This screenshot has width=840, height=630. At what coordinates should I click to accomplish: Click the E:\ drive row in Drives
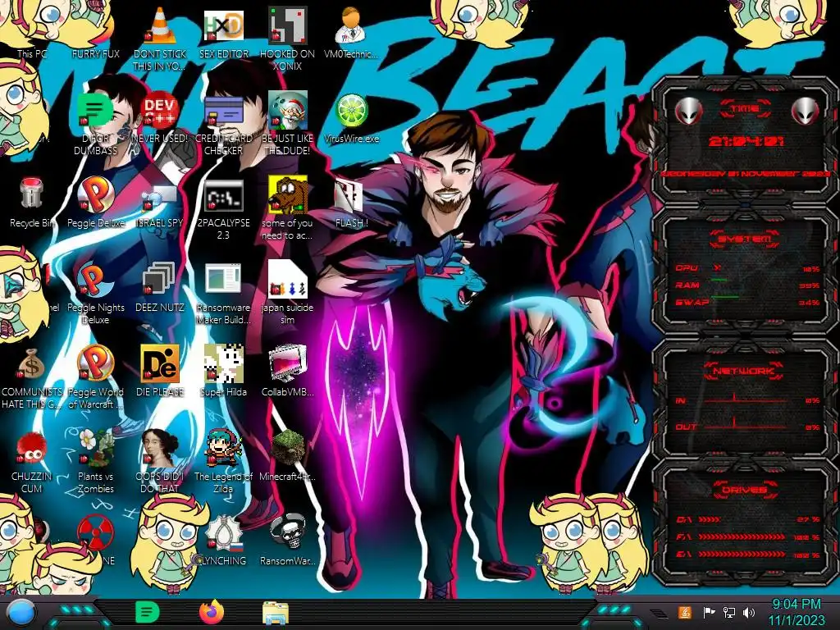coord(748,555)
